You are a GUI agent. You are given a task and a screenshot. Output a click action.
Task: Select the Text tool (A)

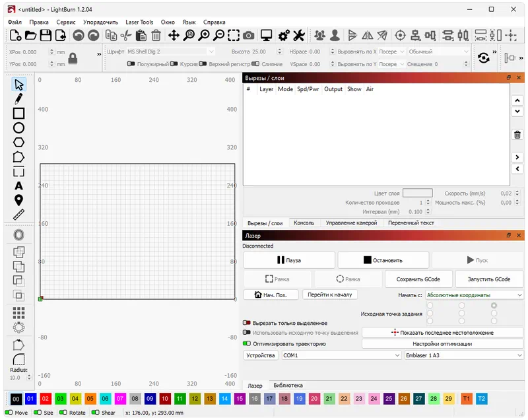[x=19, y=186]
